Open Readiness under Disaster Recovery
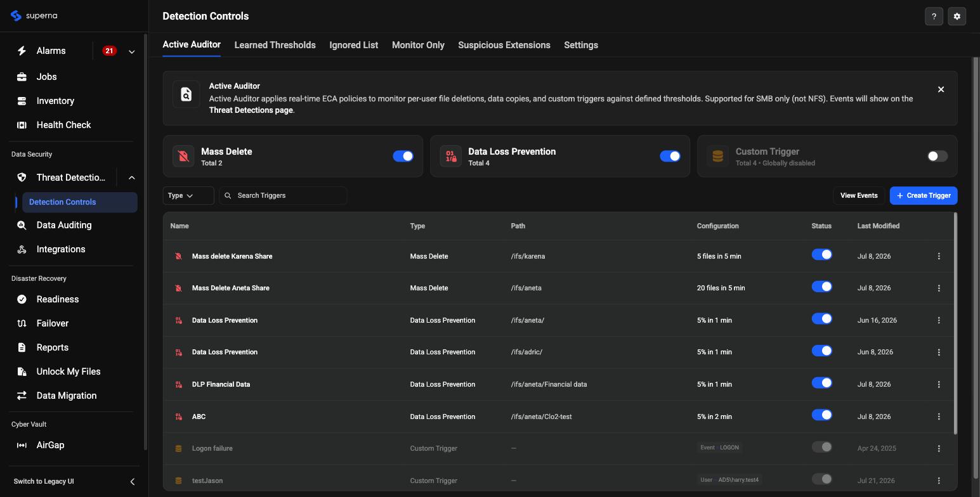The height and width of the screenshot is (497, 980). pyautogui.click(x=57, y=299)
